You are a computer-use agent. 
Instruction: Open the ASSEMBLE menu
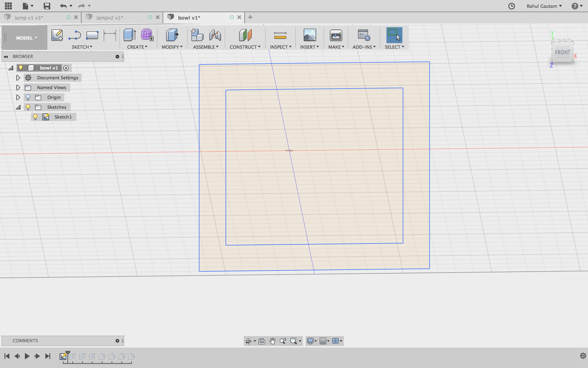[206, 47]
